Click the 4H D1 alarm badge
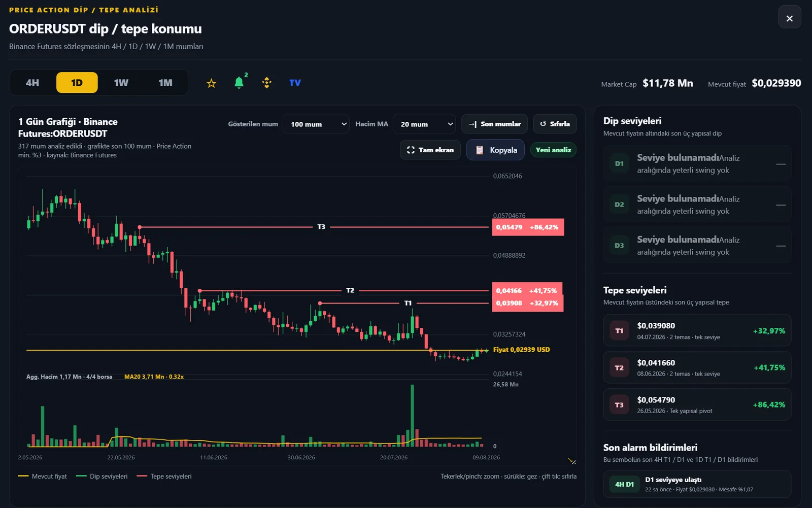The width and height of the screenshot is (812, 508). point(624,485)
